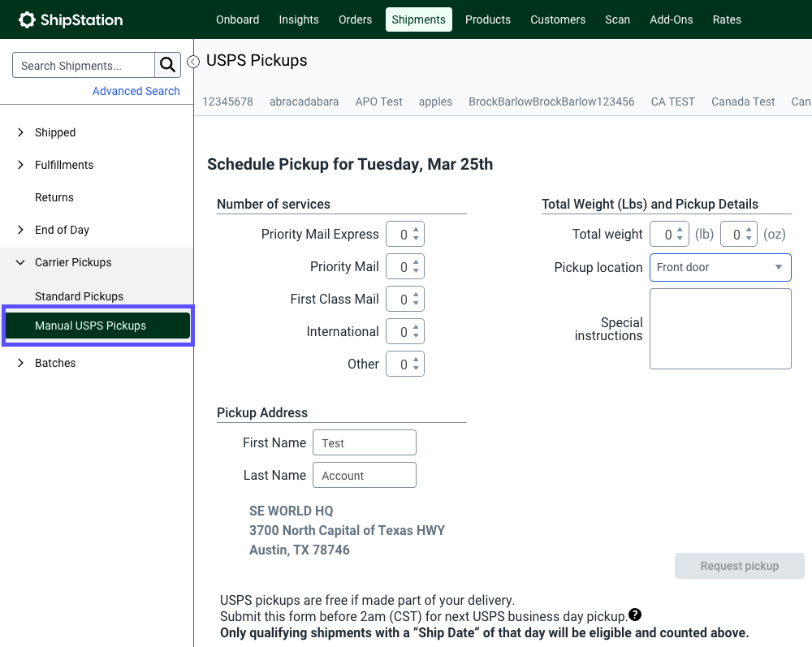Click the search magnifier button
812x647 pixels.
(167, 65)
